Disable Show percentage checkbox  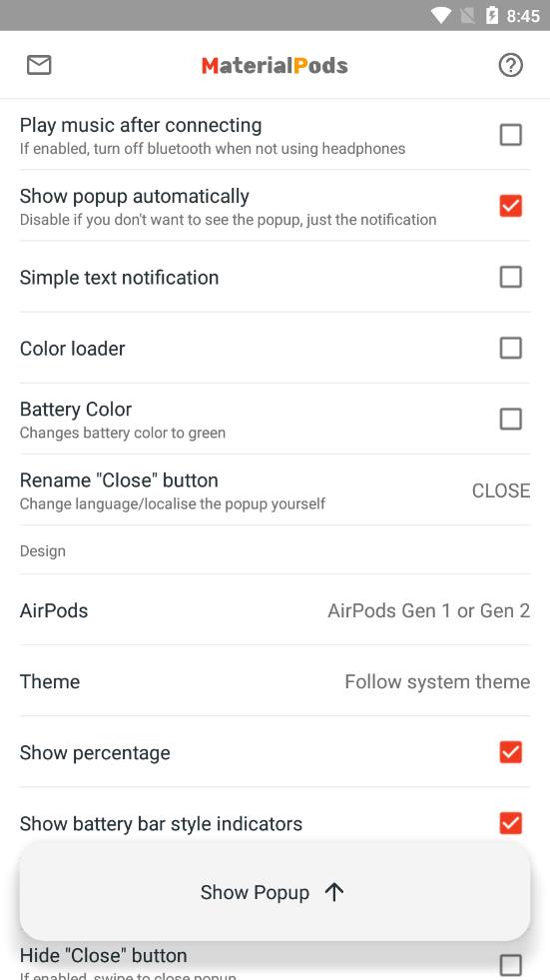coord(511,752)
